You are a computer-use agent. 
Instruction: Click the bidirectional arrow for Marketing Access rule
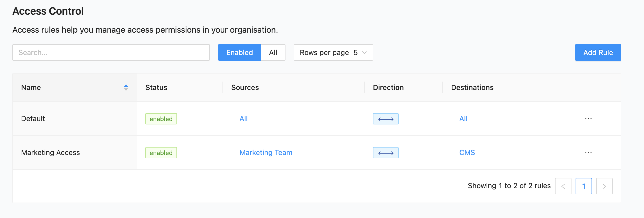[386, 153]
